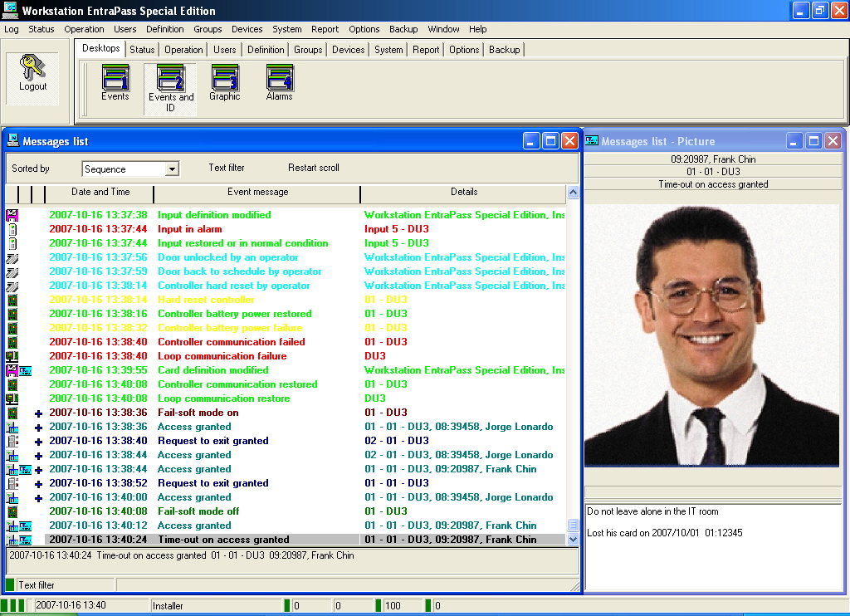Switch to the Report tab
The image size is (850, 616).
[426, 50]
